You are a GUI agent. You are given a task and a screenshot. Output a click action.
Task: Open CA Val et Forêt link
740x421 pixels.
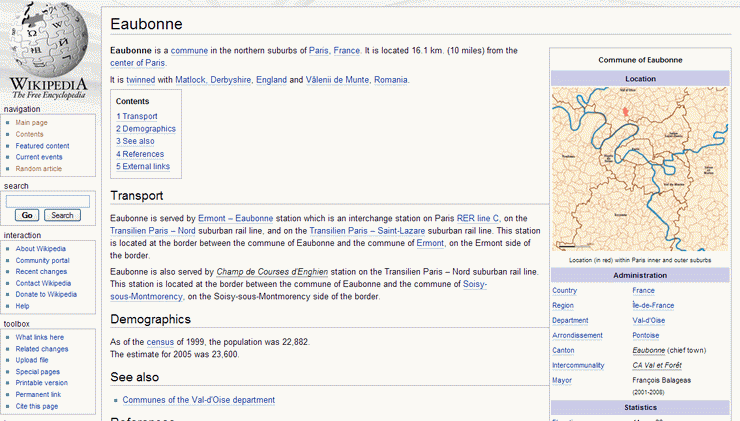657,365
